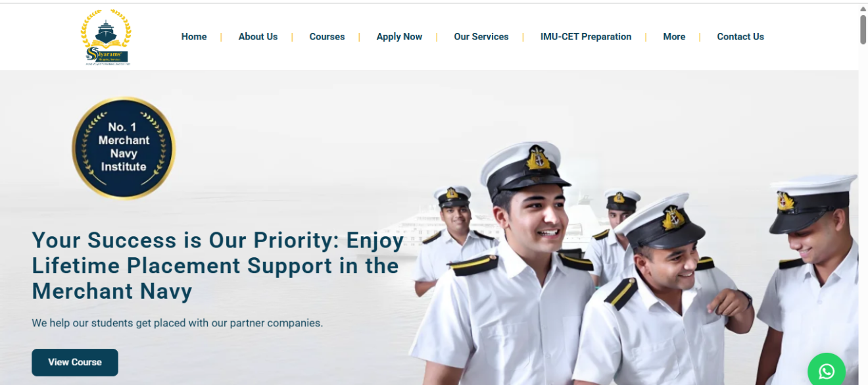Click the front cadet's white cap
This screenshot has width=868, height=385.
click(x=524, y=166)
